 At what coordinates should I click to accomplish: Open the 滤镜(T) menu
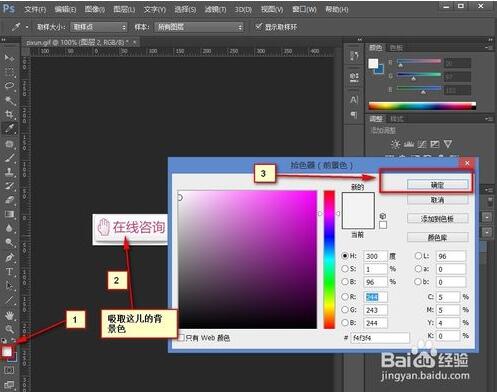pos(215,9)
